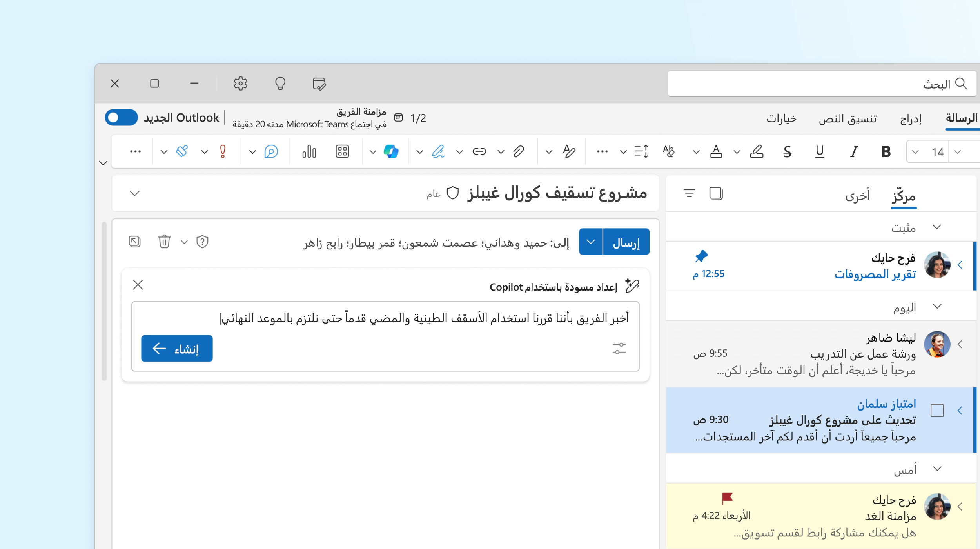This screenshot has width=980, height=549.
Task: Expand the امتياز سلمان conversation
Action: (x=960, y=411)
